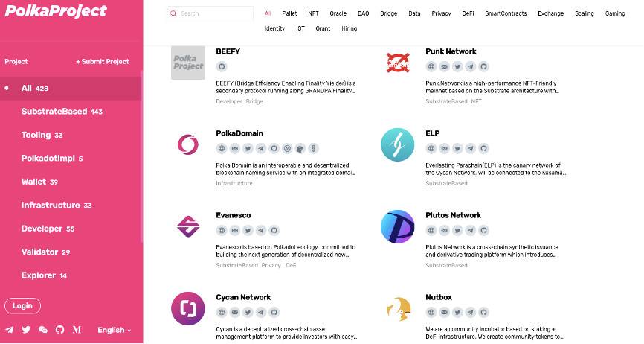
Task: Click PolkaDomain's email icon
Action: (x=234, y=148)
